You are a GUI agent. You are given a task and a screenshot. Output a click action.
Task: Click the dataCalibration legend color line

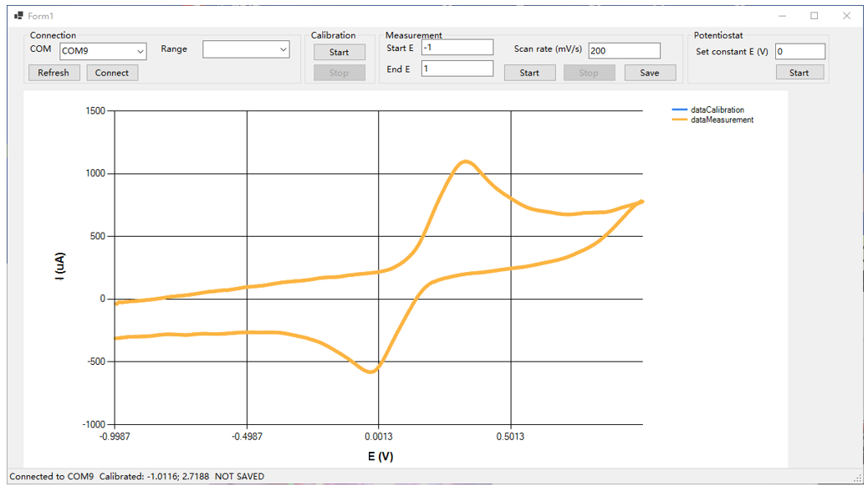[x=679, y=110]
